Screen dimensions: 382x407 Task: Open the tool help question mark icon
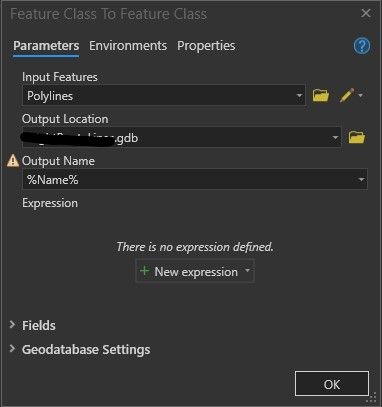[362, 46]
